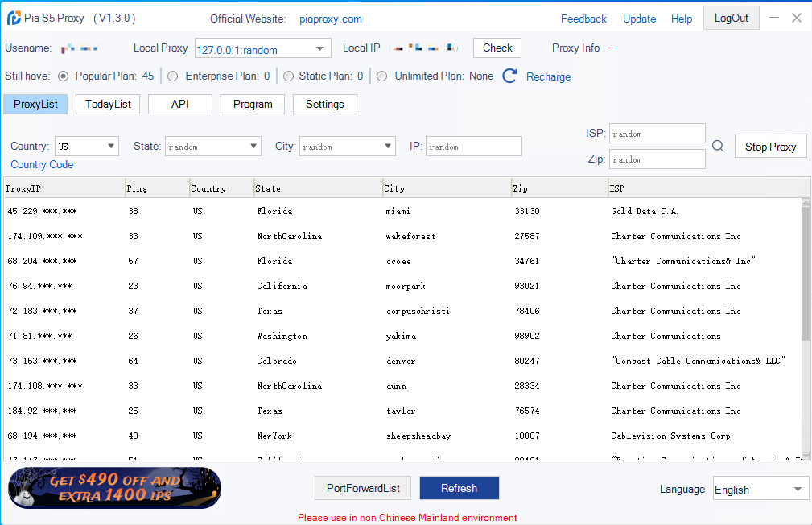
Task: Click the proxy list vertical scrollbar thumb
Action: point(806,274)
